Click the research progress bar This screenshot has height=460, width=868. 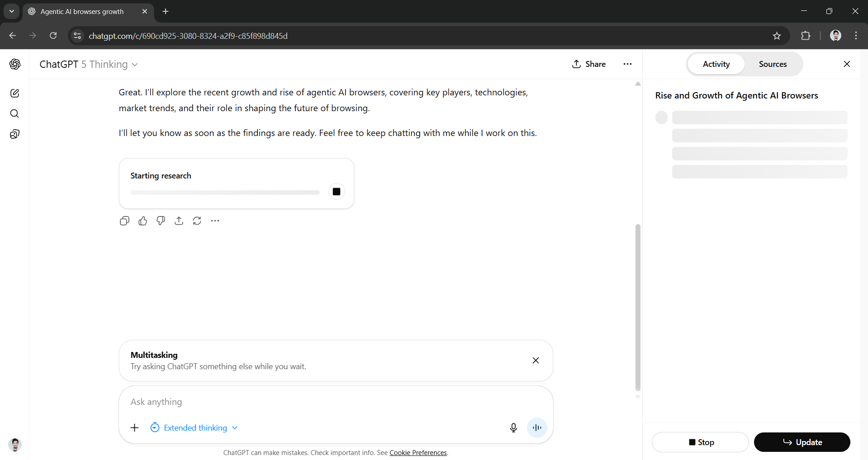[225, 192]
